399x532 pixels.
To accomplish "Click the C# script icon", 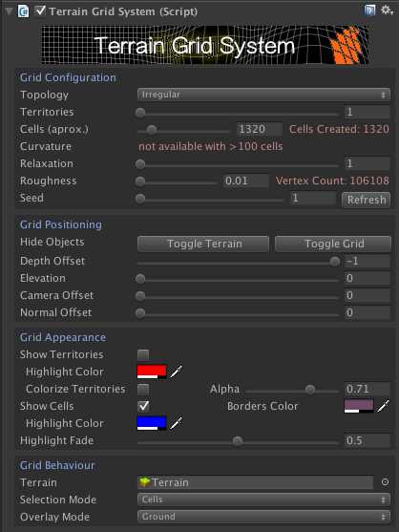I will 24,11.
